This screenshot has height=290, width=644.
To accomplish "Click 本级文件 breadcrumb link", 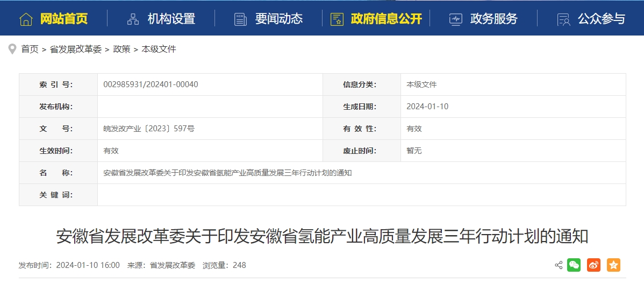I will click(x=159, y=49).
